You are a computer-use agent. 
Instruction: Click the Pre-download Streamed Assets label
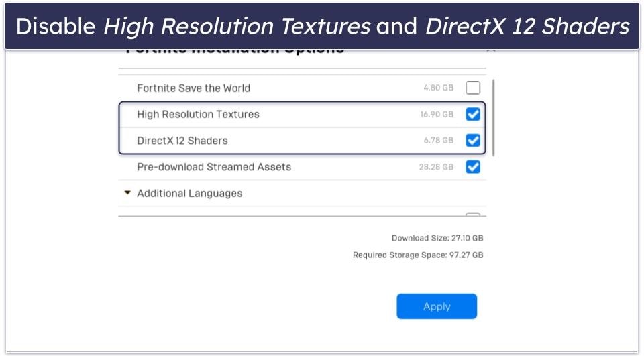tap(214, 167)
